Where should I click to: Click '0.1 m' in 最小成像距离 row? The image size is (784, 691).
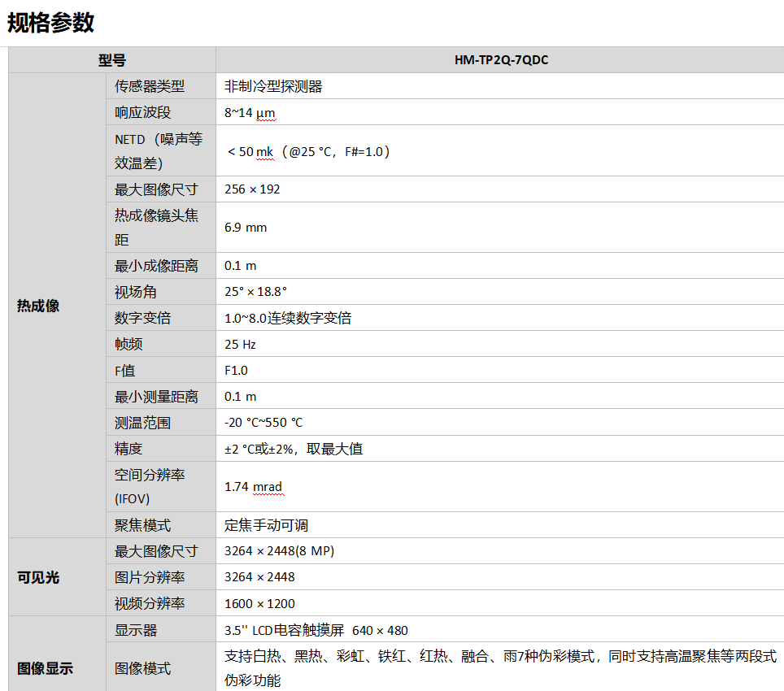coord(240,266)
